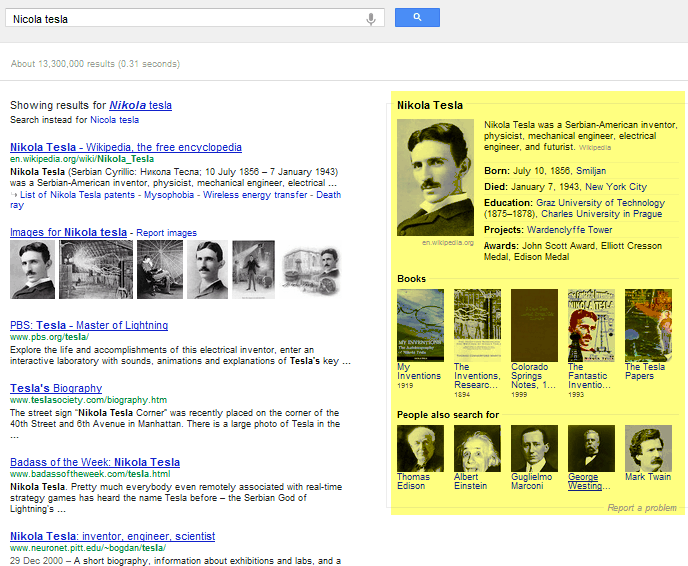Screen dimensions: 688x566
Task: Open the Mark Twain name link
Action: (x=648, y=477)
